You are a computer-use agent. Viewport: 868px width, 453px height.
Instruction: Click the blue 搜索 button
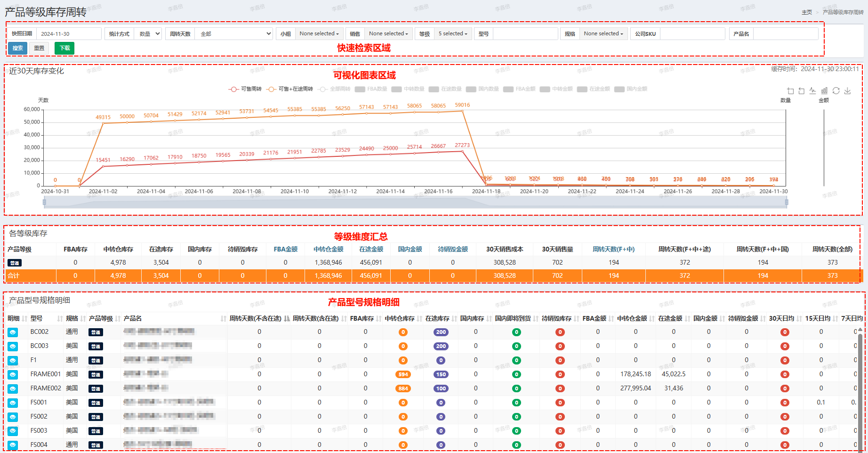(17, 48)
